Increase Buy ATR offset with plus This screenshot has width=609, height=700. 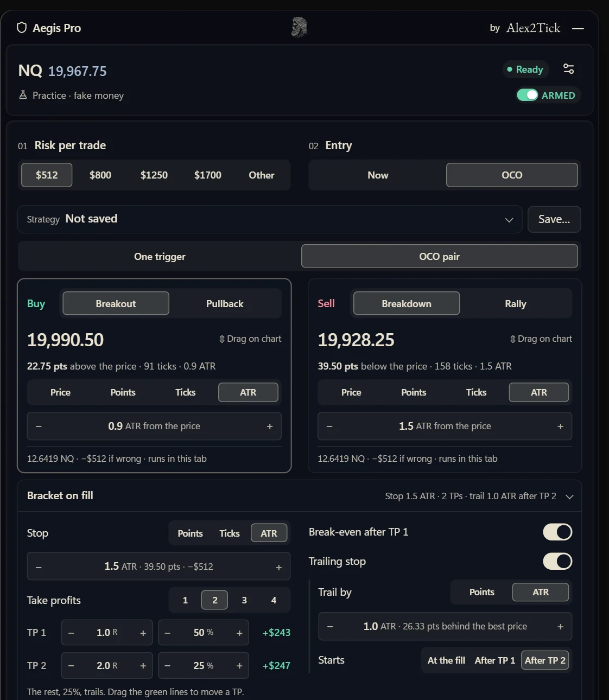pos(270,426)
